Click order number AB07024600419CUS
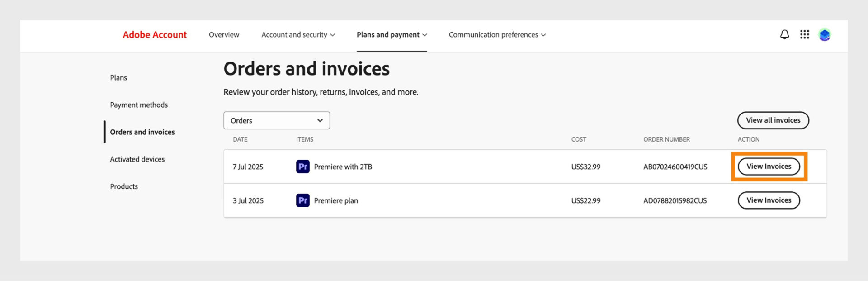This screenshot has height=281, width=868. pos(675,167)
